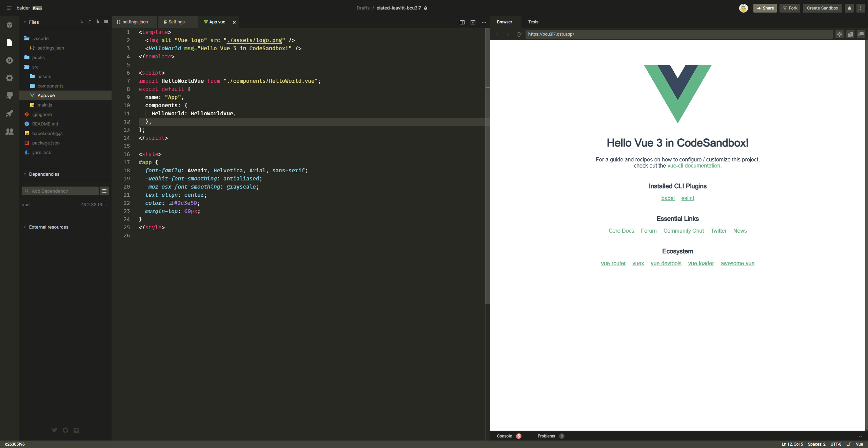Image resolution: width=868 pixels, height=448 pixels.
Task: Expand the assets folder
Action: click(x=65, y=76)
